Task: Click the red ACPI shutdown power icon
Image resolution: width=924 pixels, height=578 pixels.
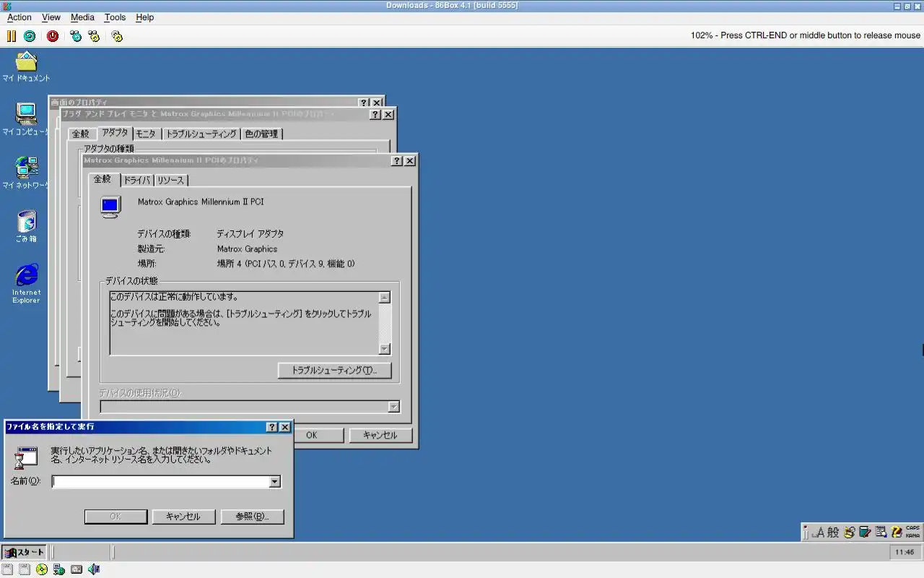Action: click(53, 35)
